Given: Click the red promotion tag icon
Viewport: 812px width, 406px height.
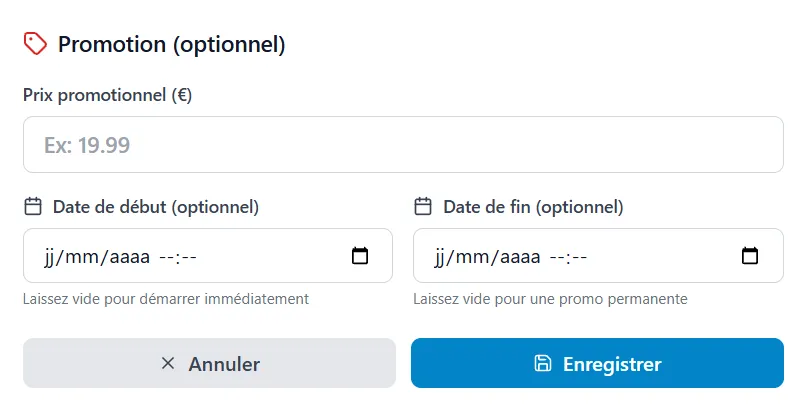Looking at the screenshot, I should pyautogui.click(x=35, y=44).
